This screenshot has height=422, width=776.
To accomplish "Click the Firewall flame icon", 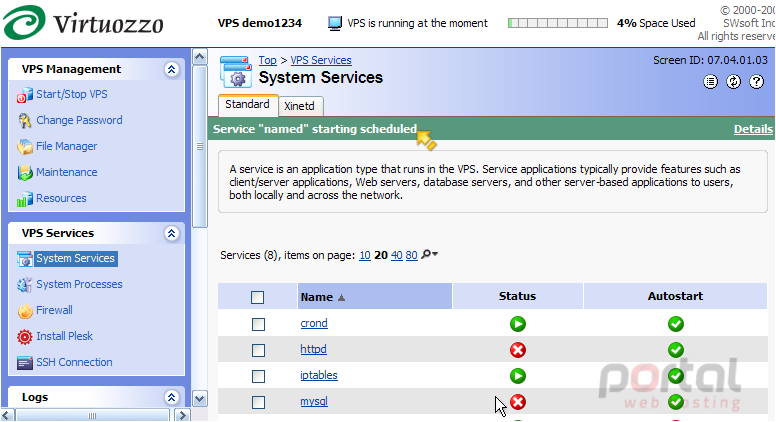I will 25,311.
